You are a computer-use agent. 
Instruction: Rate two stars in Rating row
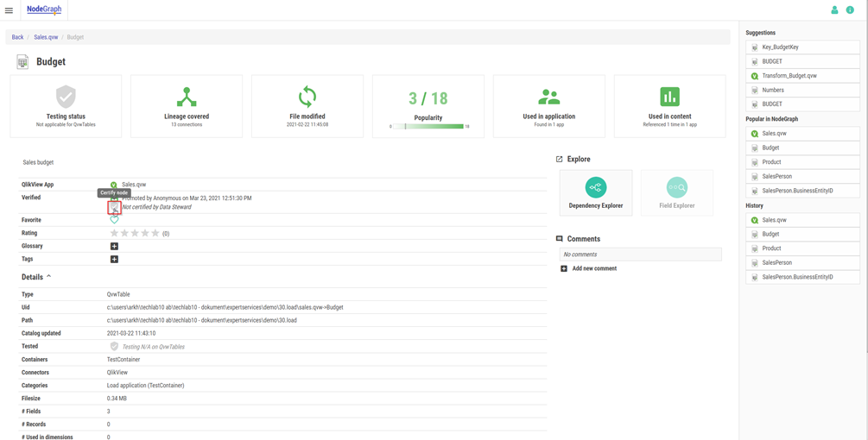coord(124,233)
